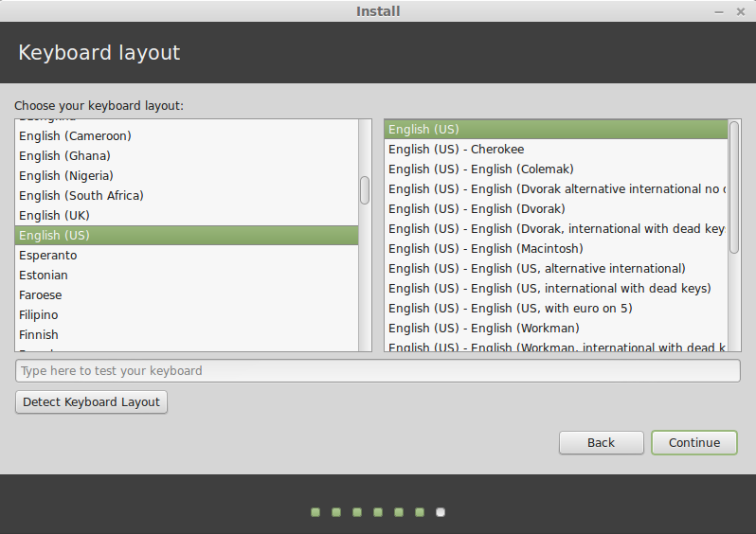Click the left list scrollbar handle
Screen dimensions: 756x534
click(x=365, y=190)
